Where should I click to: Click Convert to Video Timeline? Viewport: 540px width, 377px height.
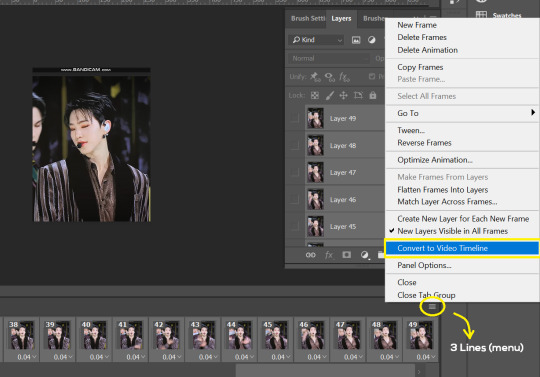(462, 248)
